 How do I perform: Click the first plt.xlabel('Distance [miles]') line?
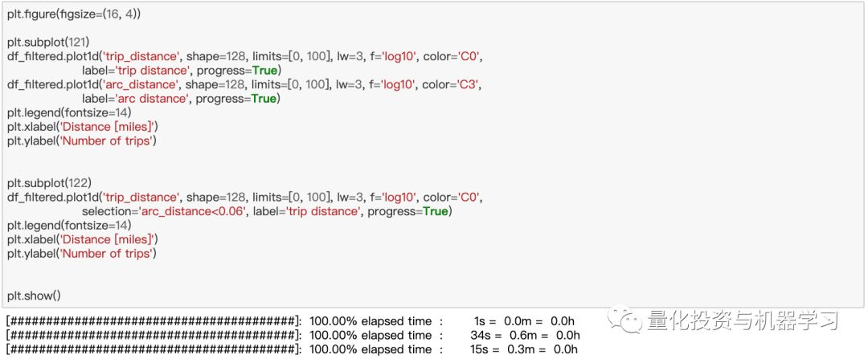click(83, 127)
